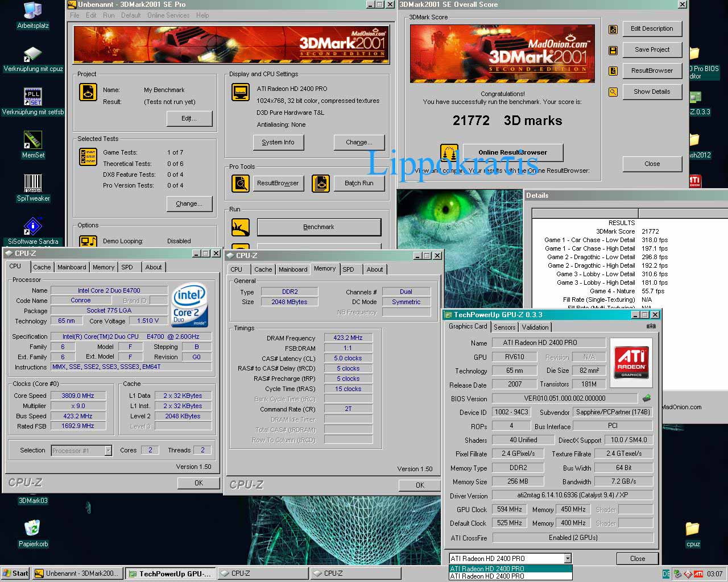Open the Processor #1 Selection dropdown in CPU-Z
This screenshot has height=582, width=728.
[108, 451]
